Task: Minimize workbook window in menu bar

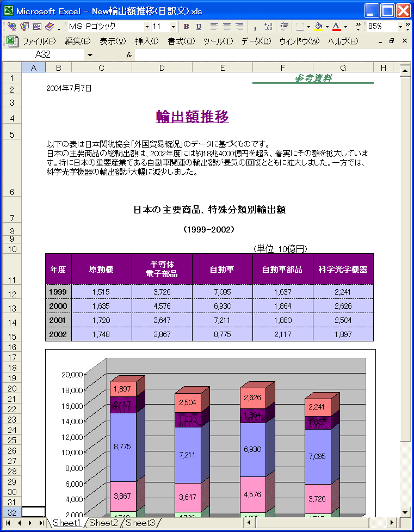Action: (x=380, y=41)
